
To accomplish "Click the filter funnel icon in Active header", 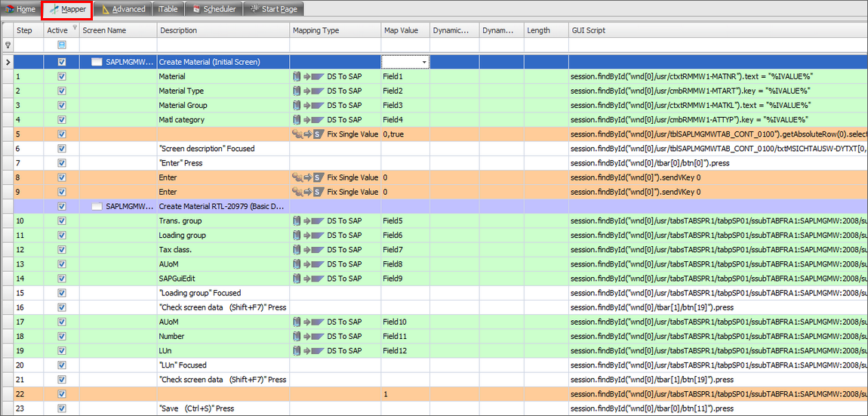I will click(74, 27).
